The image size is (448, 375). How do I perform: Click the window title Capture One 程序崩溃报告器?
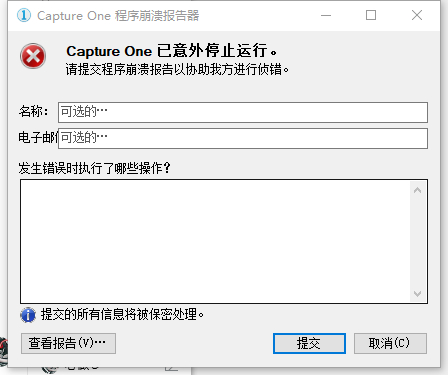[118, 16]
